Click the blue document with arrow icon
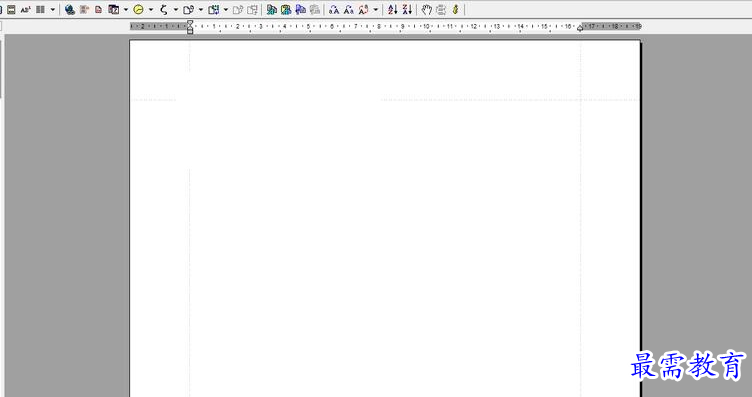752x397 pixels. click(301, 9)
